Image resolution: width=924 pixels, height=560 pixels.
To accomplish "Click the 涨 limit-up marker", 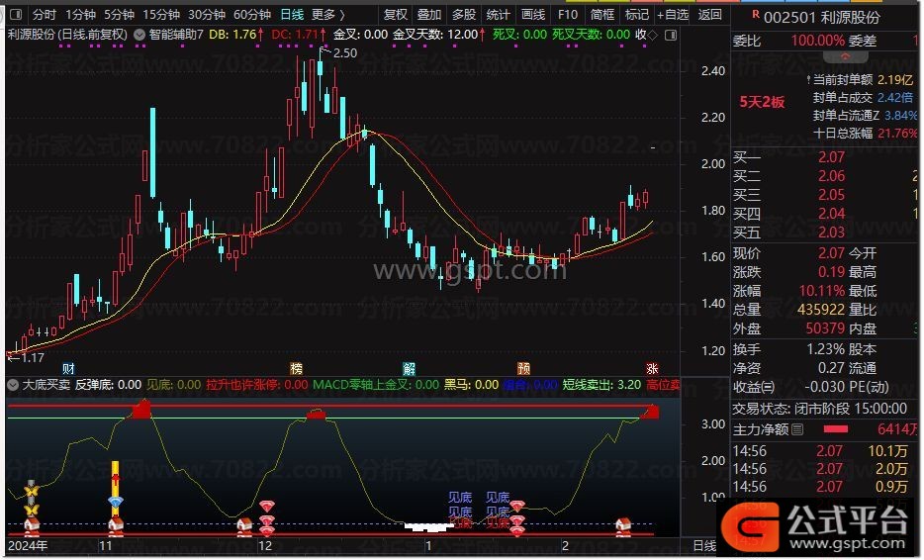I will click(x=652, y=369).
